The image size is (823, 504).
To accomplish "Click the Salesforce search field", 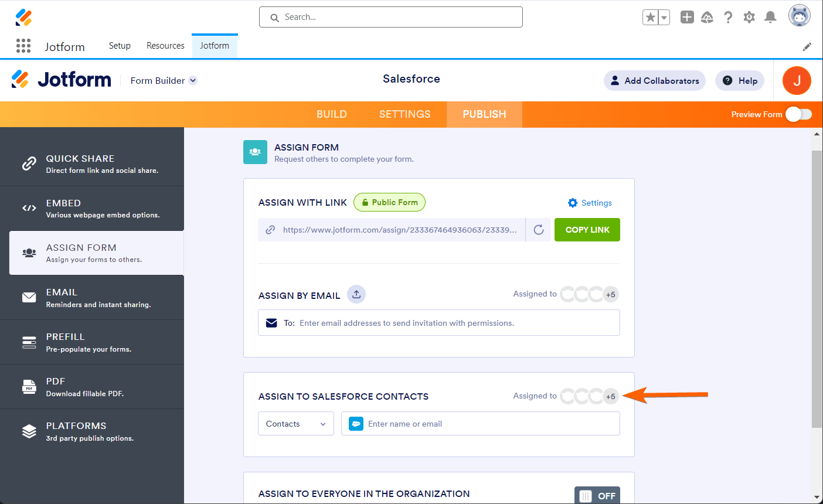I will coord(391,17).
